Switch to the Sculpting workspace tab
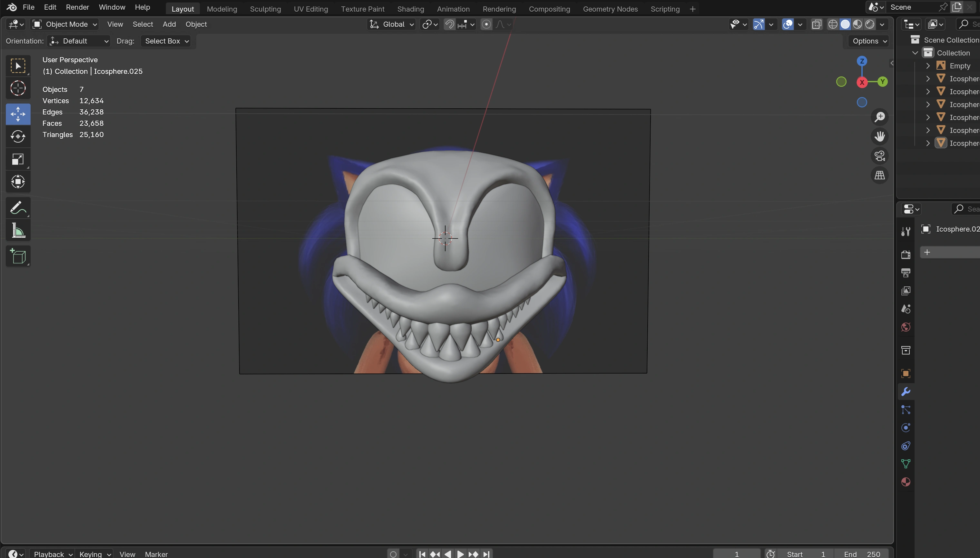The width and height of the screenshot is (980, 558). pyautogui.click(x=265, y=9)
